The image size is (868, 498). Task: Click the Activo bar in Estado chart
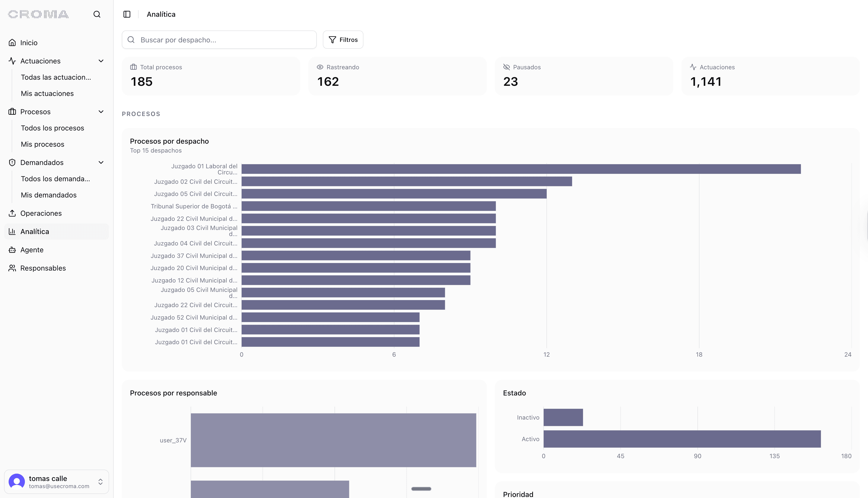[682, 439]
